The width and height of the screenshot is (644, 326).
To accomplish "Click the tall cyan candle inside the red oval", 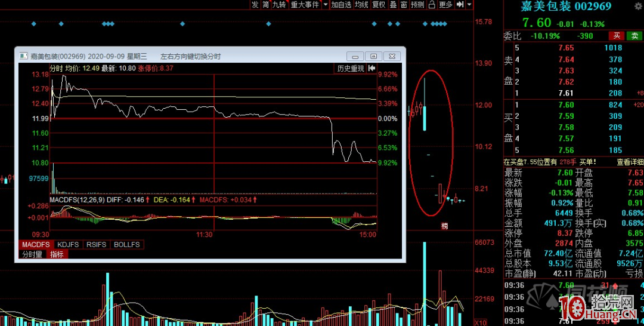I will click(425, 118).
